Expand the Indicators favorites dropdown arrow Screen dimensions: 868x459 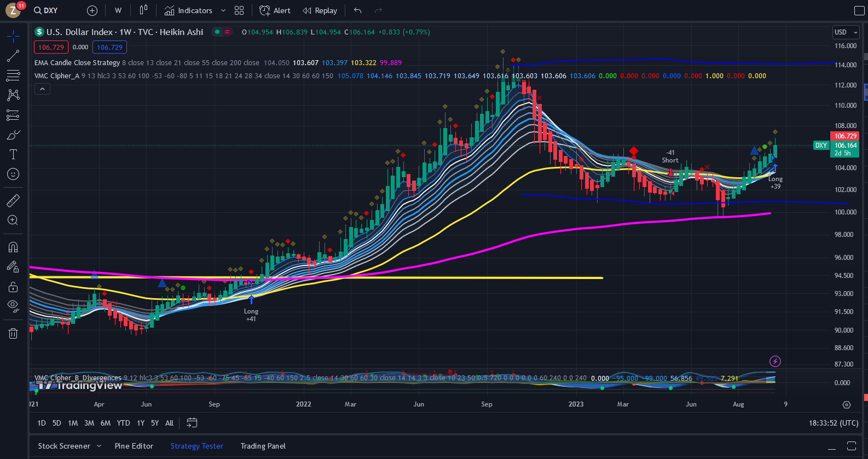(223, 10)
